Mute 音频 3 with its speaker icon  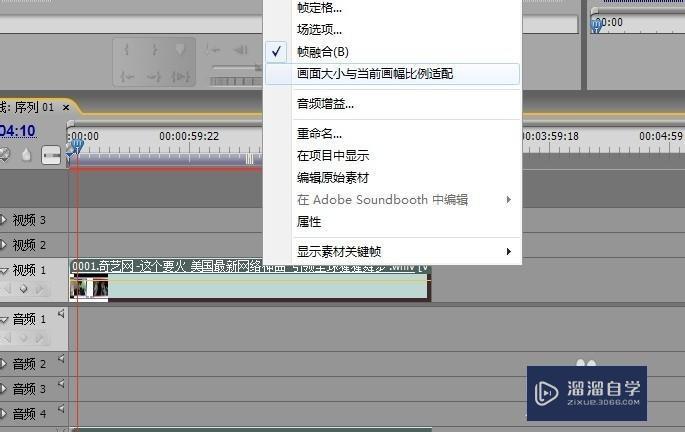(61, 384)
